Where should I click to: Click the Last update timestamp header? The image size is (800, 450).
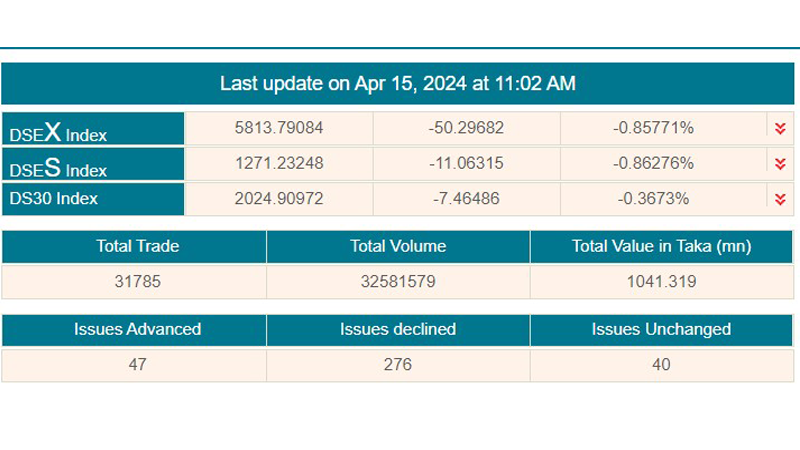[398, 83]
